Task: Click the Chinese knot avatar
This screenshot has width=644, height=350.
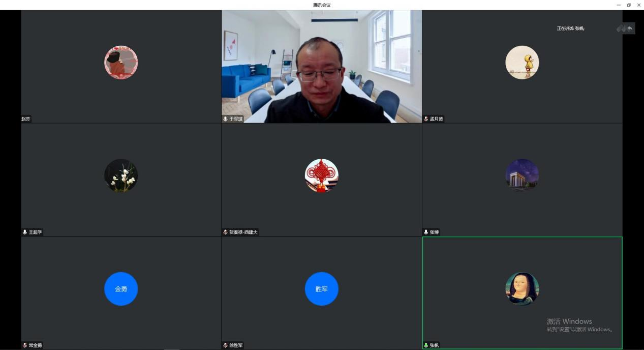Action: point(321,176)
